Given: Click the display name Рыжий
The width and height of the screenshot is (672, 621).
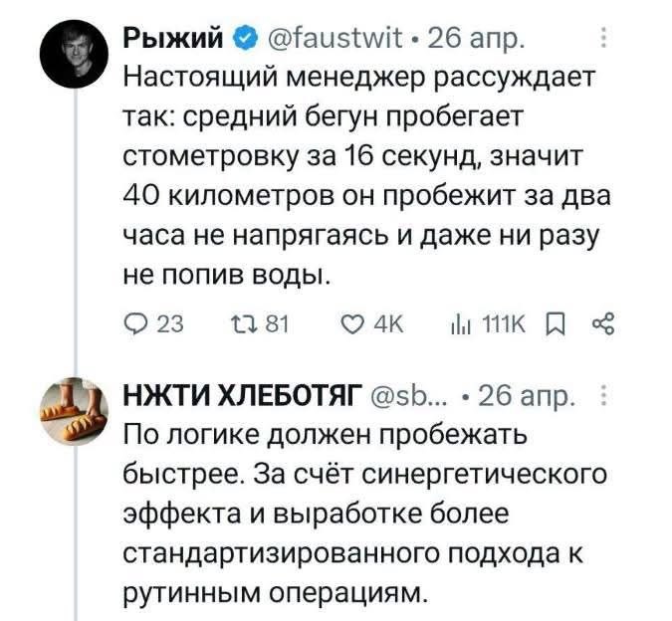Looking at the screenshot, I should click(x=174, y=38).
